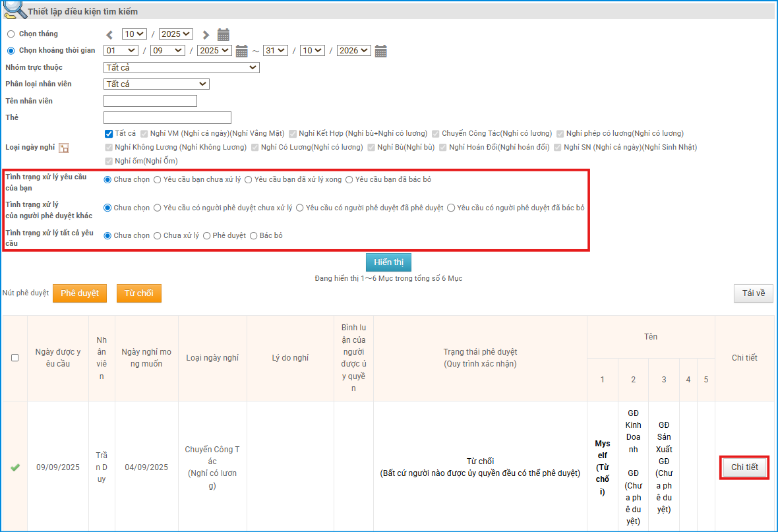This screenshot has height=532, width=778.
Task: Open Chi tiết for Trần Duy's request
Action: point(744,467)
